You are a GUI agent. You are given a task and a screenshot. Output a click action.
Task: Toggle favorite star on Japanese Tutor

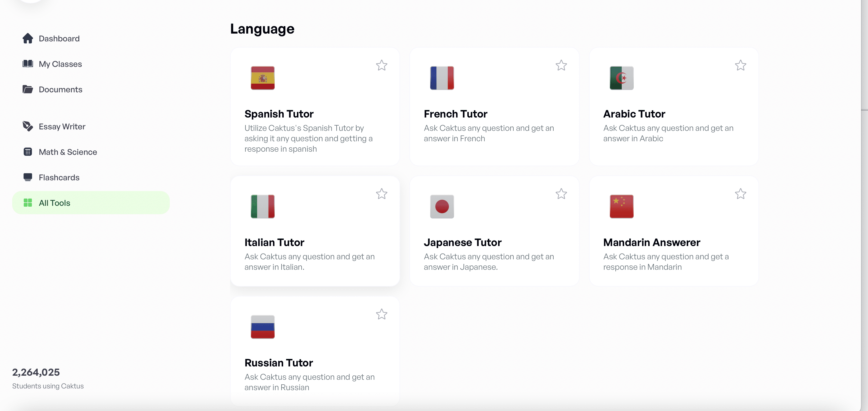coord(561,194)
